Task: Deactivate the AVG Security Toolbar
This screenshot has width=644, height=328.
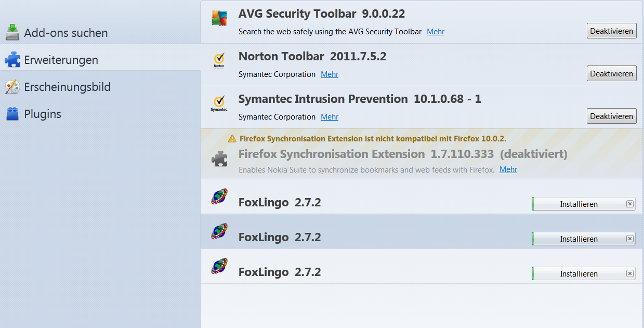Action: tap(611, 31)
